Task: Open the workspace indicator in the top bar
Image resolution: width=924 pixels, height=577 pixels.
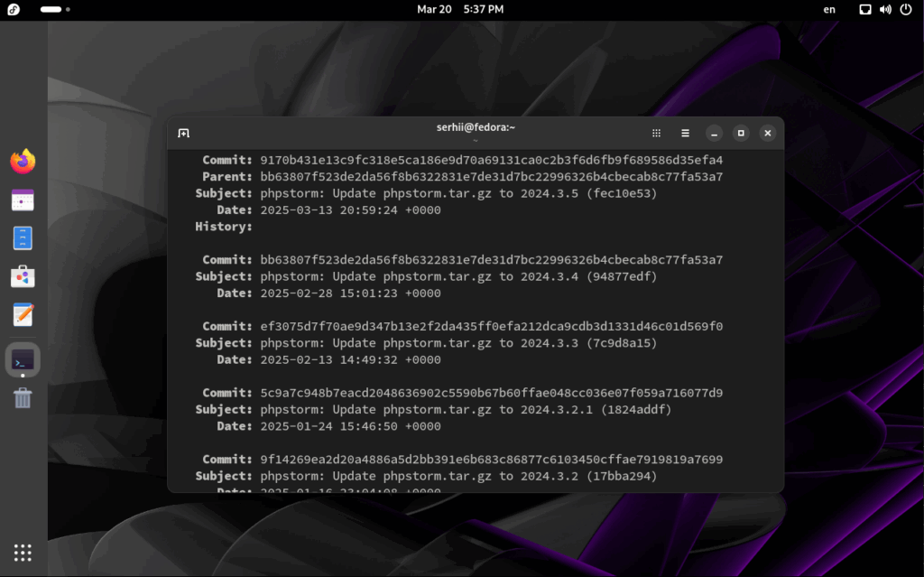Action: point(55,9)
